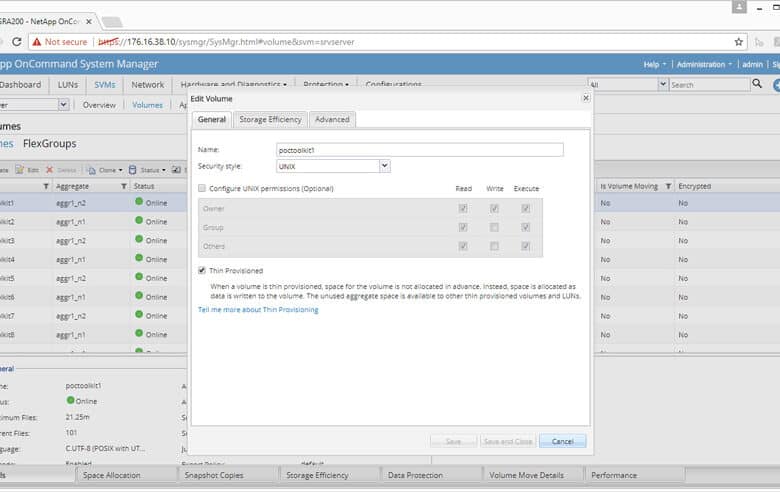Click the magnifier search icon
Screen dimensions: 780x492
757,84
